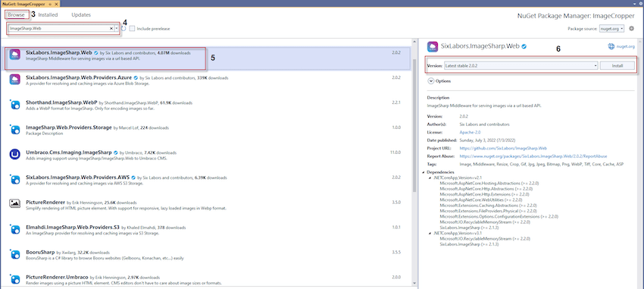This screenshot has height=289, width=644.
Task: Click the PictureRenderer package image icon
Action: tap(15, 204)
